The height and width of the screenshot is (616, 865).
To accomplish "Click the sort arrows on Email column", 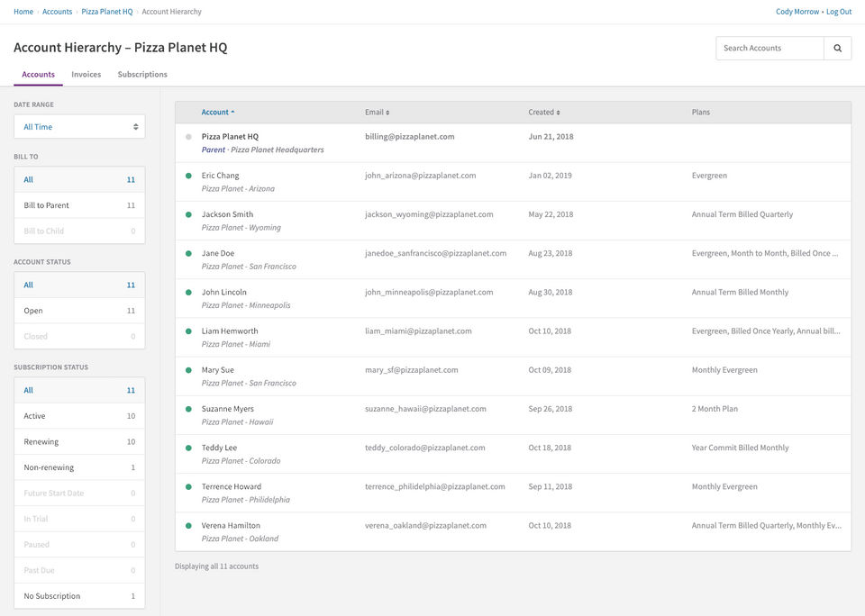I will (x=387, y=113).
